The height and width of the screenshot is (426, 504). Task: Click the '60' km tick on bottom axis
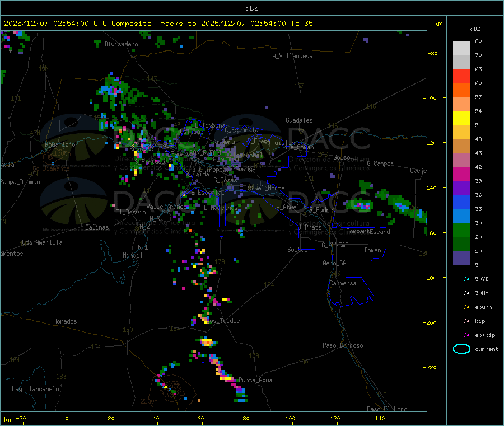click(200, 419)
